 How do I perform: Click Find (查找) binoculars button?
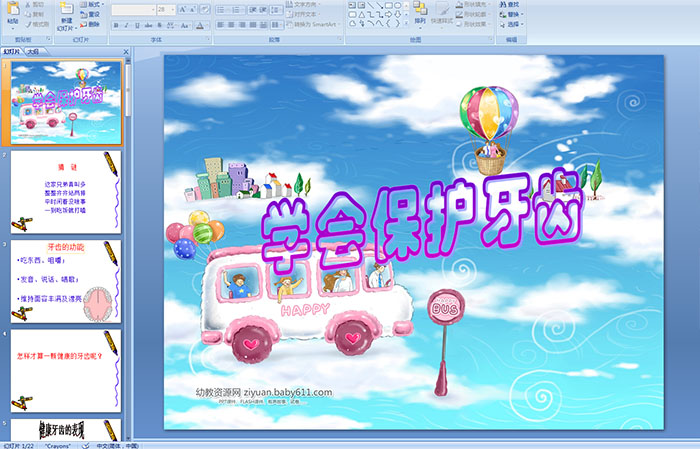click(x=509, y=4)
